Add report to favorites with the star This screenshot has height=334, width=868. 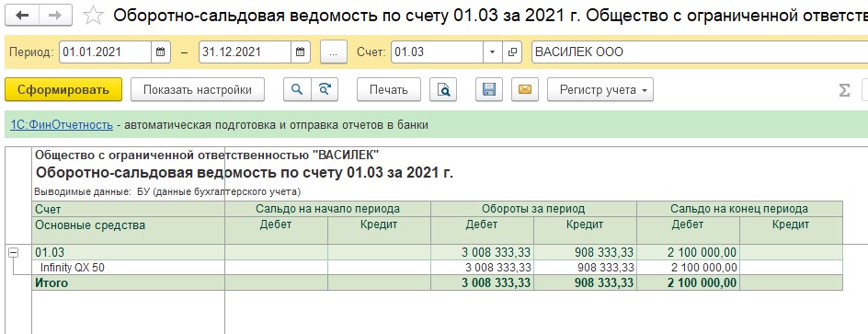coord(93,16)
